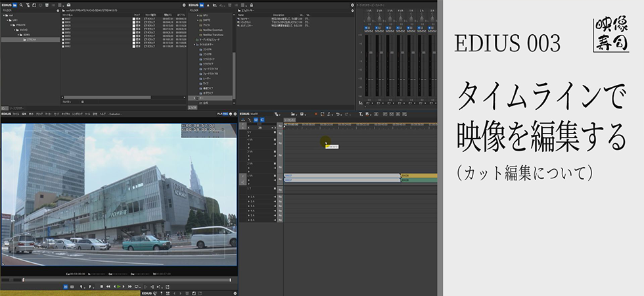Click the rewind button in the player
The height and width of the screenshot is (296, 644).
pos(108,287)
